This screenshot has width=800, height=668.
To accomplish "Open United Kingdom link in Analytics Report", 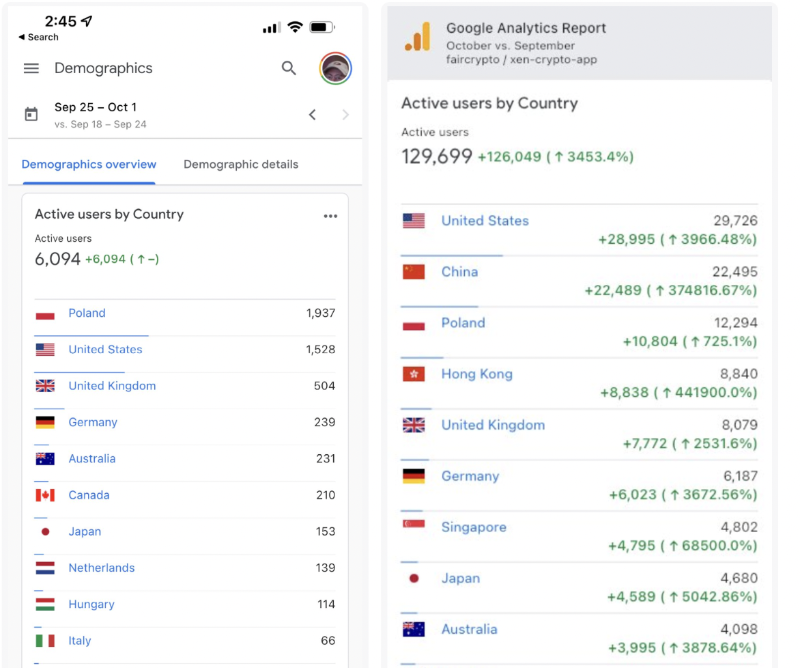I will (x=493, y=425).
